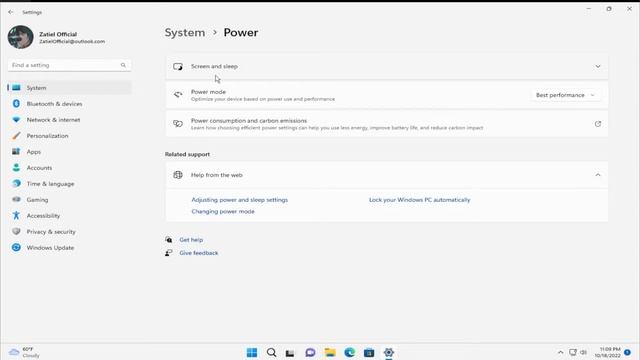
Task: Open Adjusting power and sleep settings link
Action: (x=240, y=200)
